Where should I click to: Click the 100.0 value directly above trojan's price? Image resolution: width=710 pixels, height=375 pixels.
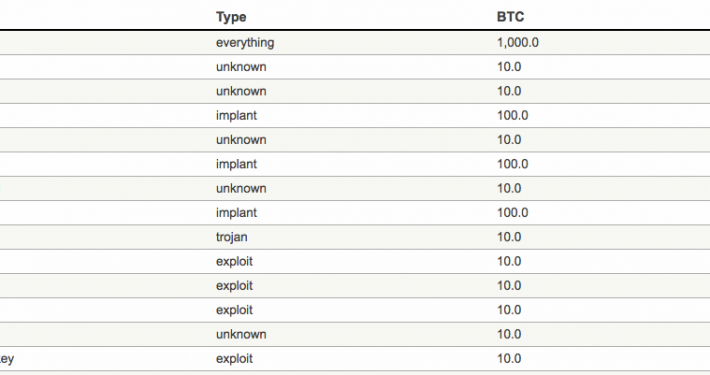click(x=513, y=213)
